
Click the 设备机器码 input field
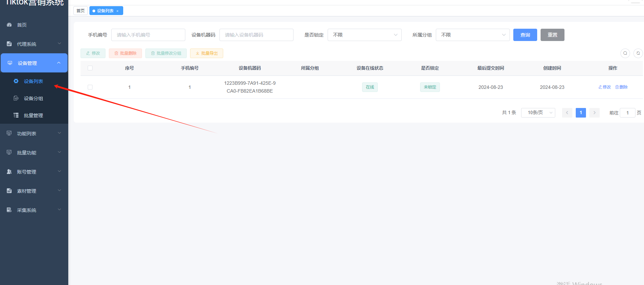click(256, 35)
